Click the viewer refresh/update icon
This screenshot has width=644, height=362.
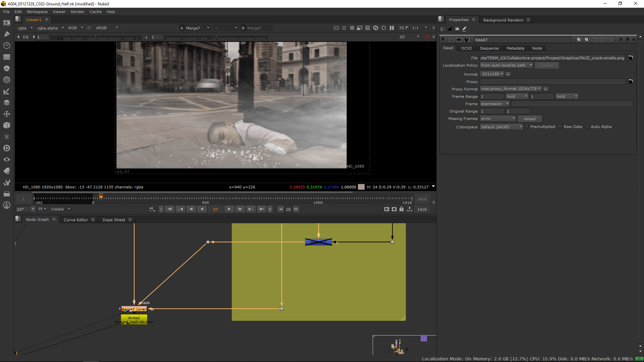pos(376,28)
